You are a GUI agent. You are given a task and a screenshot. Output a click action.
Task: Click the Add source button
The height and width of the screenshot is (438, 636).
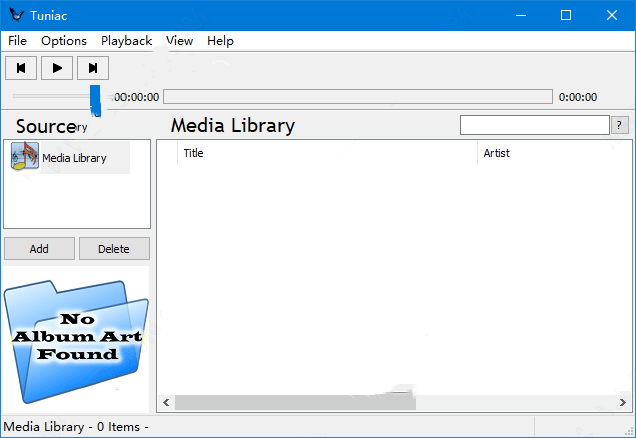click(x=39, y=249)
